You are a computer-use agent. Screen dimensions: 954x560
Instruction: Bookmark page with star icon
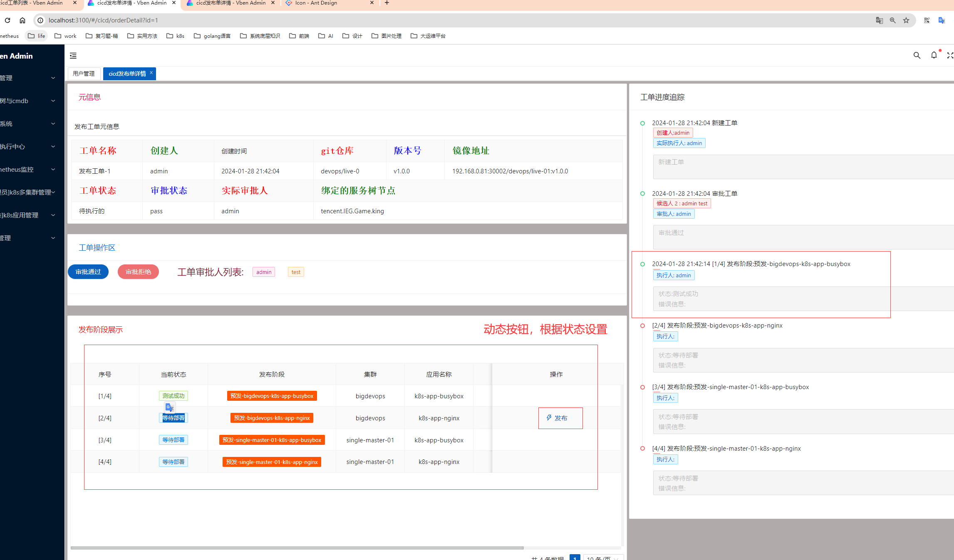906,20
